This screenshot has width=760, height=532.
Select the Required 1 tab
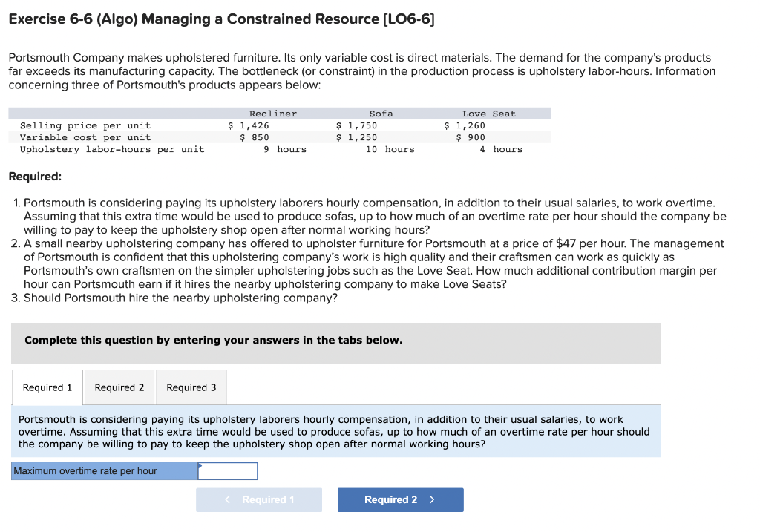click(47, 387)
